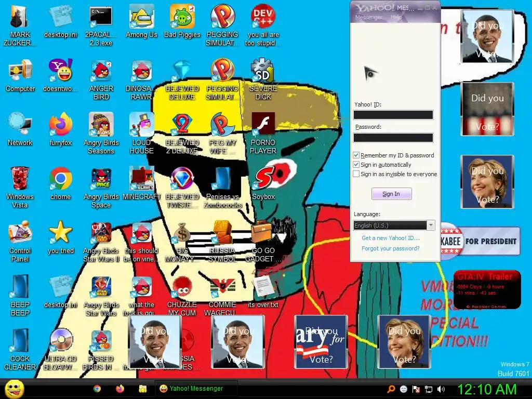Click the FOR PRESIDENT gadget banner
The width and height of the screenshot is (532, 399).
480,241
